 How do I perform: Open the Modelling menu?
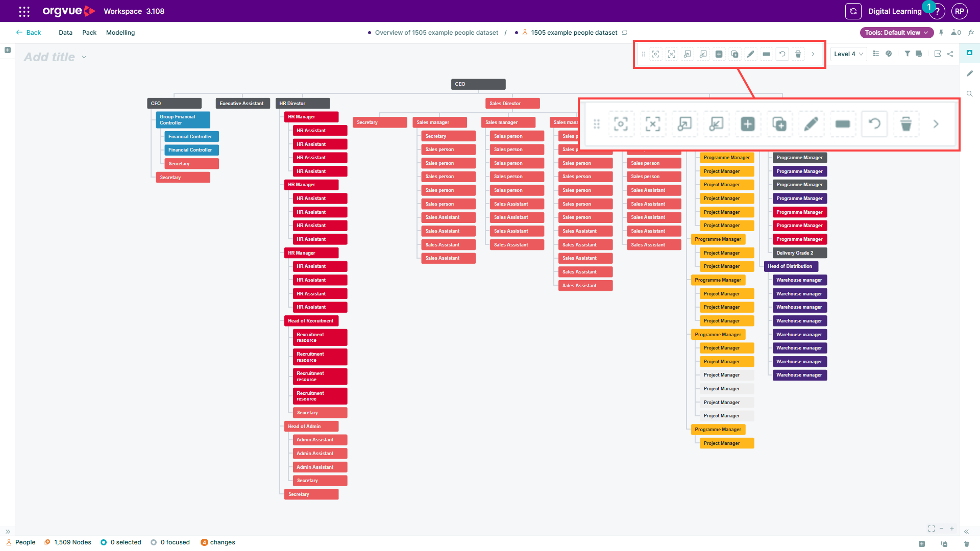120,33
